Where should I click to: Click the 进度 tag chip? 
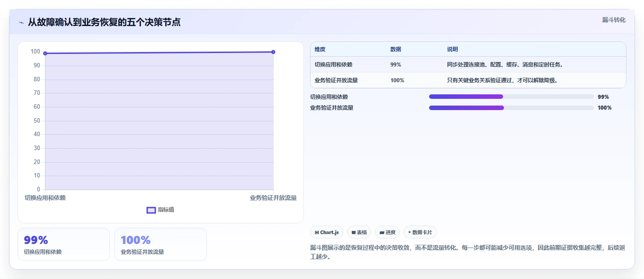pos(387,232)
